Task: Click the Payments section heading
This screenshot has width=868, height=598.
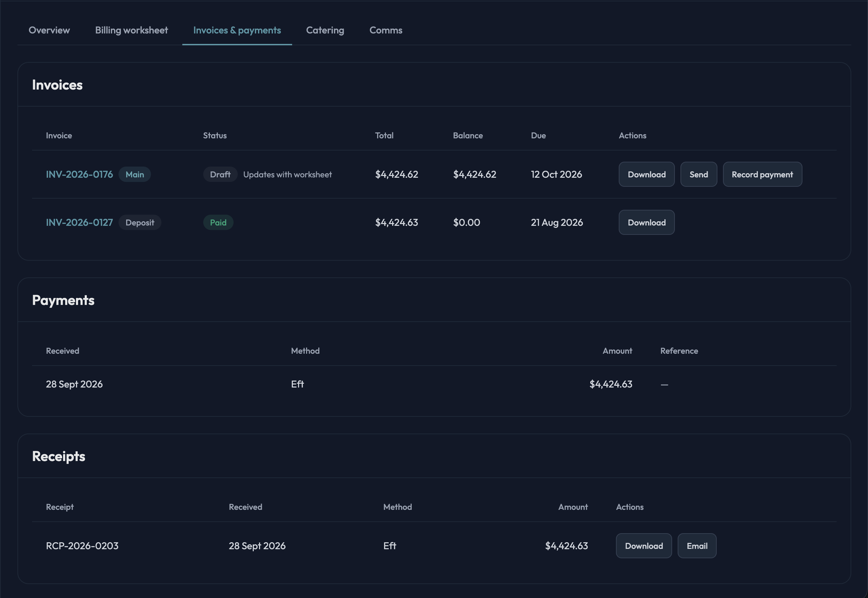Action: click(x=63, y=300)
